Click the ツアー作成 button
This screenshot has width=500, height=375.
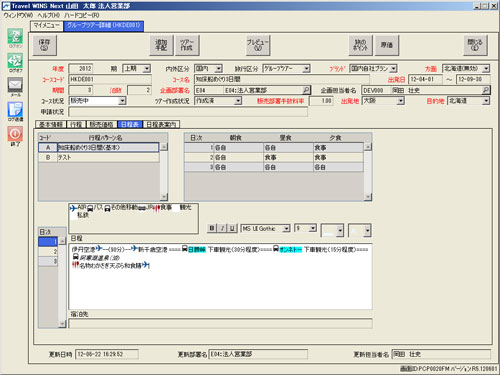[187, 45]
